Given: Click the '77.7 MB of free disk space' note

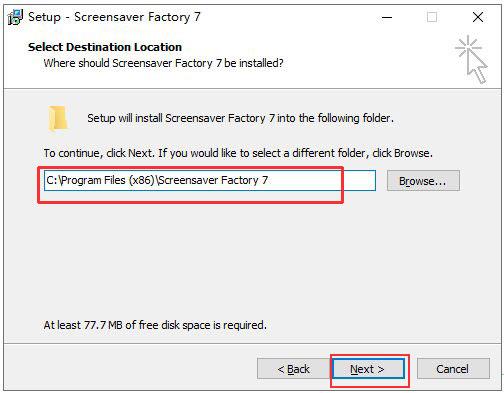Looking at the screenshot, I should pyautogui.click(x=155, y=325).
